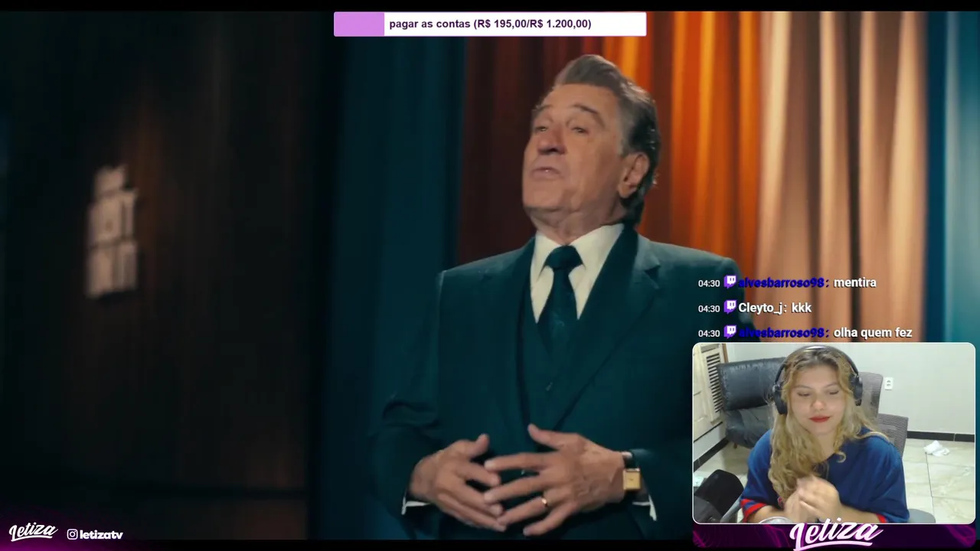Click the 'R$ 195,00/R$ 1.200,00' goal amount
Viewport: 980px width, 551px height.
[532, 24]
